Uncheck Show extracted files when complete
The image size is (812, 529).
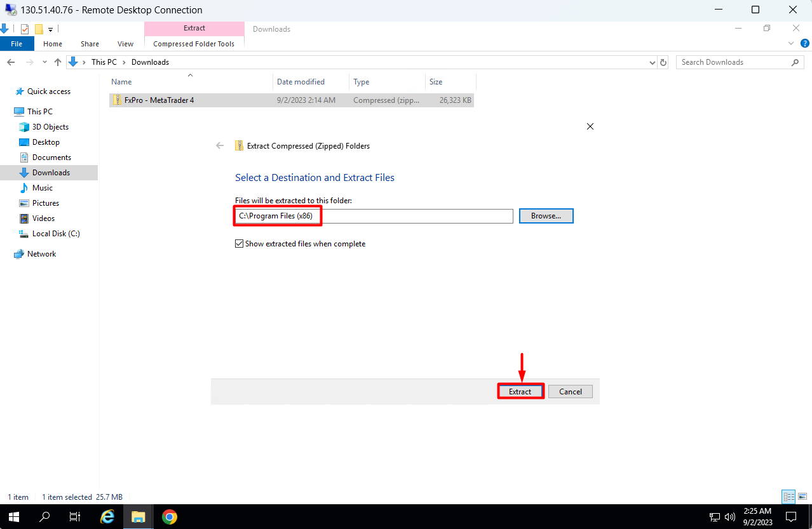pyautogui.click(x=239, y=243)
